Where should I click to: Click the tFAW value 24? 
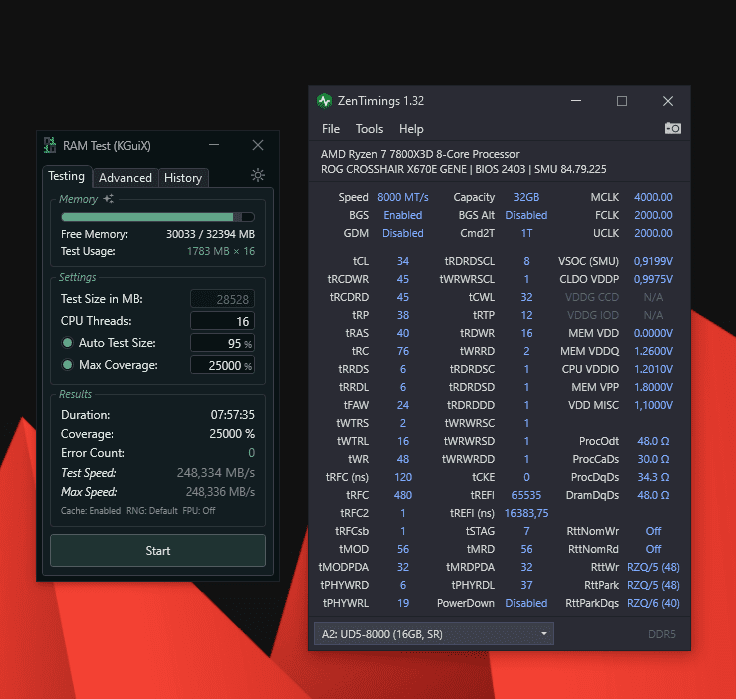[403, 405]
